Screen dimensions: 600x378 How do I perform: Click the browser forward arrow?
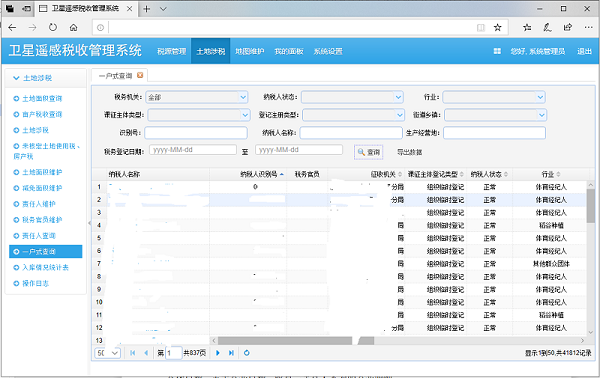[x=33, y=28]
